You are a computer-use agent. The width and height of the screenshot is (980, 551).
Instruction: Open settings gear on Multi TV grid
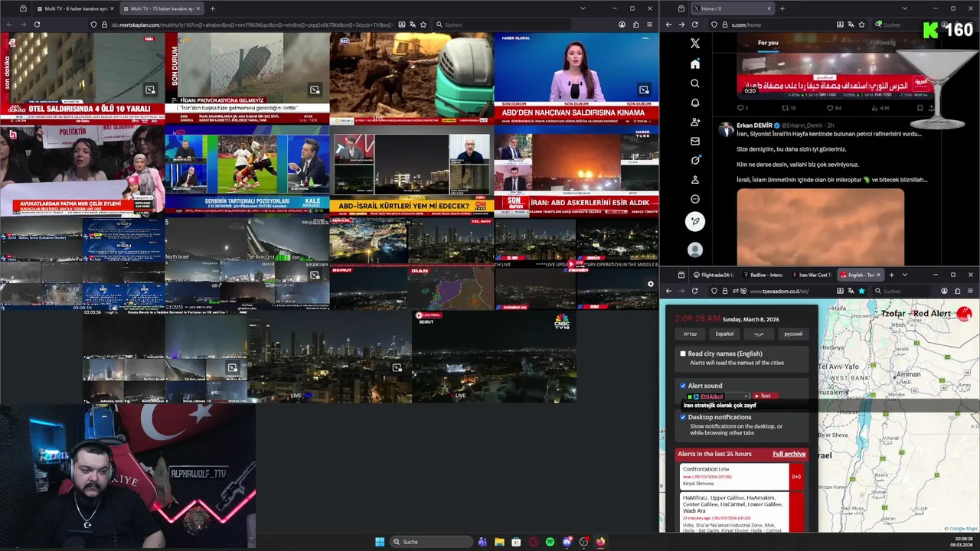pyautogui.click(x=651, y=284)
